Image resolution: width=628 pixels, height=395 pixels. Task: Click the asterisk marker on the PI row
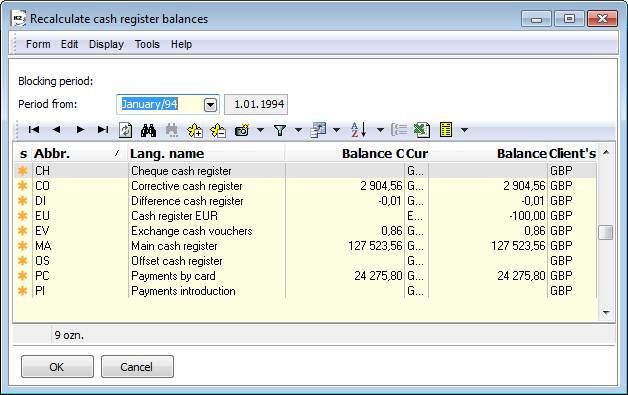[x=23, y=291]
